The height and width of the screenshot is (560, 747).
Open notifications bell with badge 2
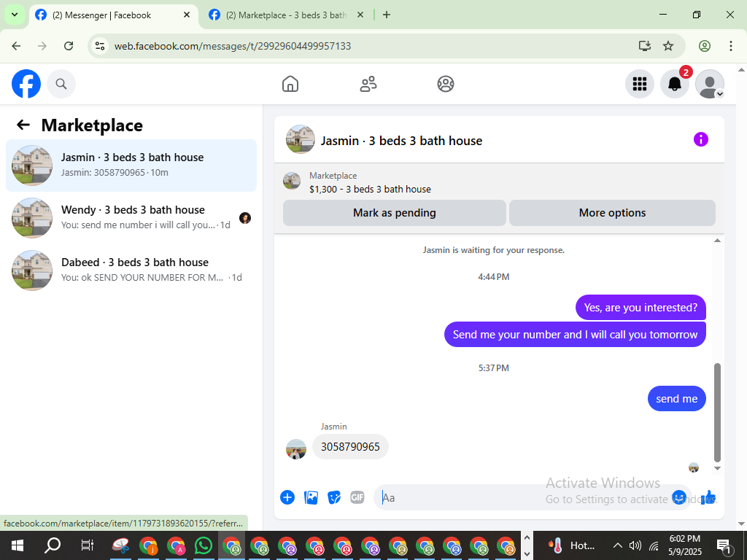pos(675,84)
